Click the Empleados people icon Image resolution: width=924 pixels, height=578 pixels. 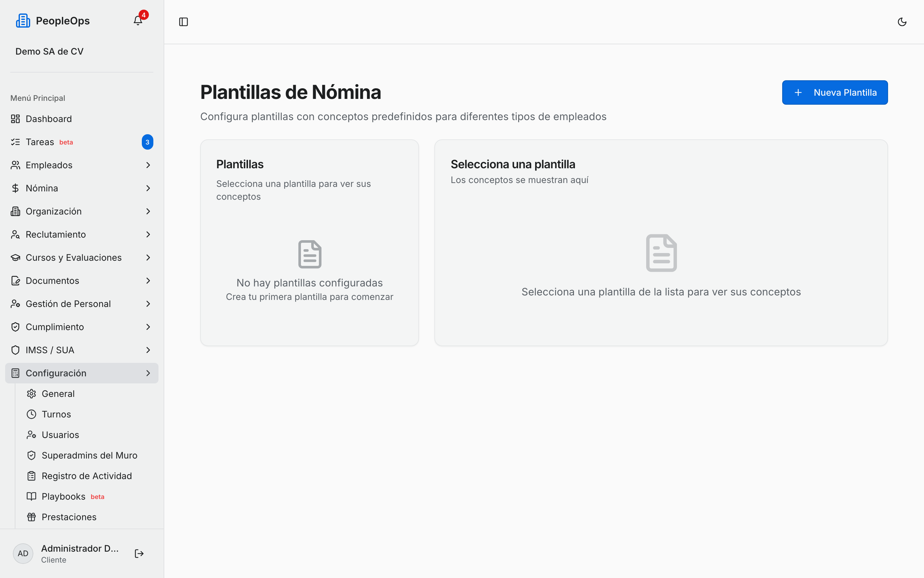click(x=15, y=165)
